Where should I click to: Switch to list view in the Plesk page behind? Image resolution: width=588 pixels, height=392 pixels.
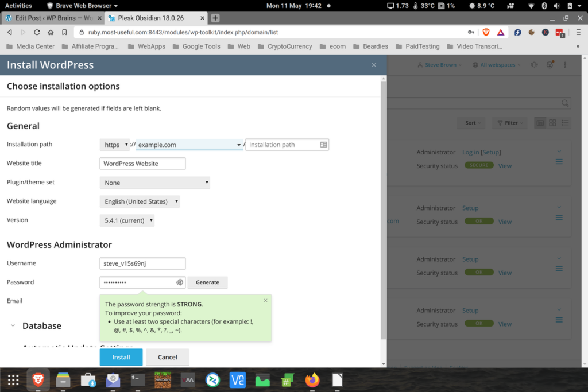tap(565, 123)
